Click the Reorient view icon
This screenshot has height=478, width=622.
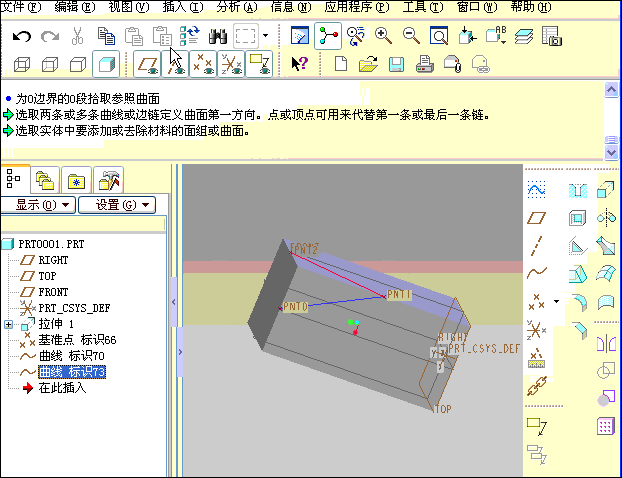point(467,36)
